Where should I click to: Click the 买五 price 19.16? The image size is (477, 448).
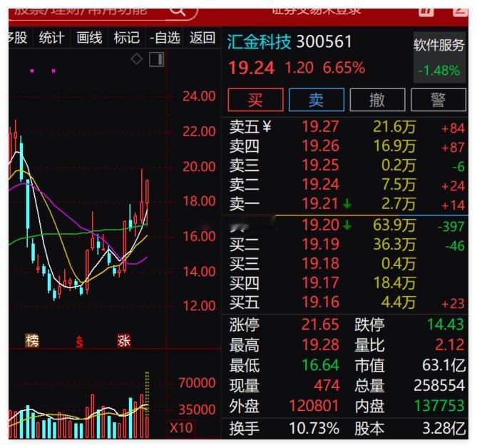[x=320, y=302]
